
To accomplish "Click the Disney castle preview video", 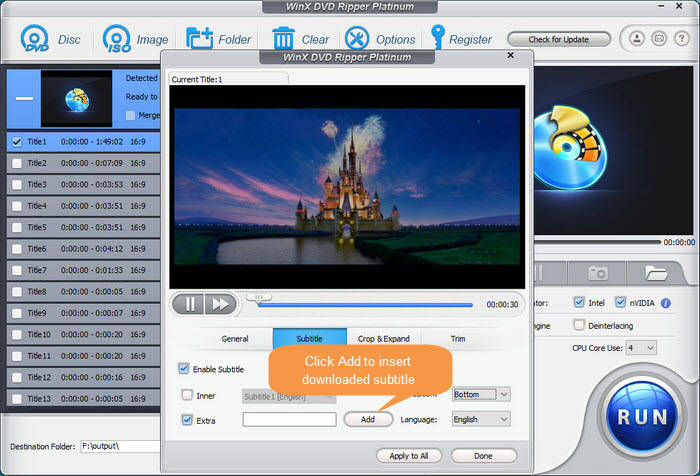I will click(347, 187).
